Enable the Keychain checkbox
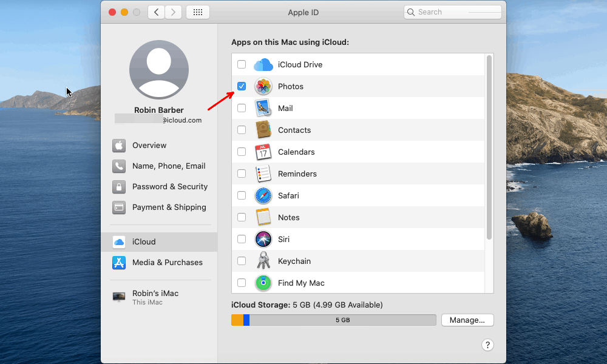This screenshot has width=607, height=364. [x=242, y=261]
